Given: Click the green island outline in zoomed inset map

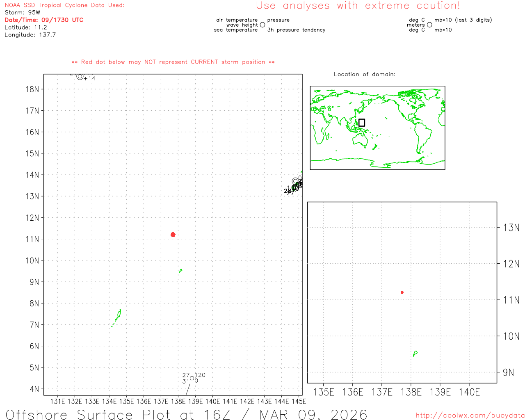Looking at the screenshot, I should point(415,354).
